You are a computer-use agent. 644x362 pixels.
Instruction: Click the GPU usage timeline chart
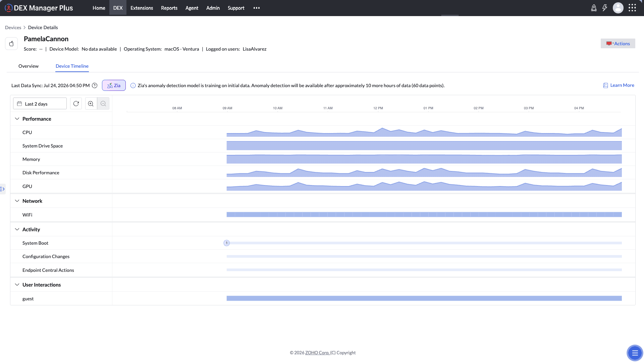(x=424, y=186)
